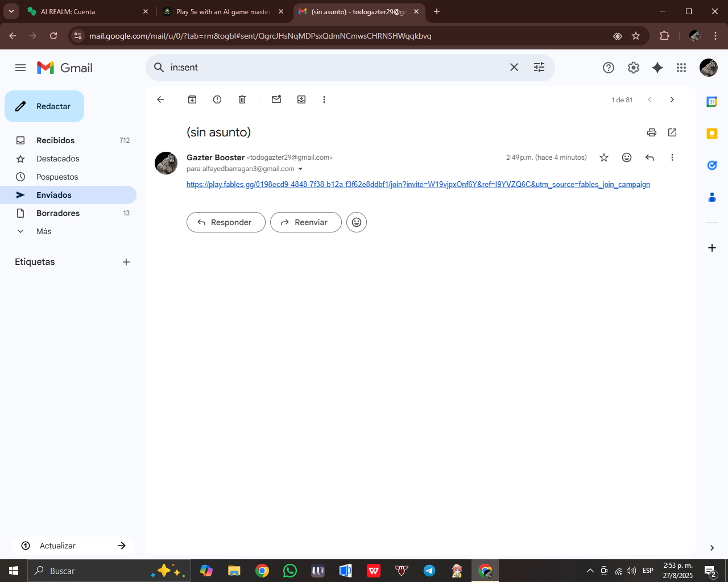Bookmark this page with the star icon

(x=636, y=36)
